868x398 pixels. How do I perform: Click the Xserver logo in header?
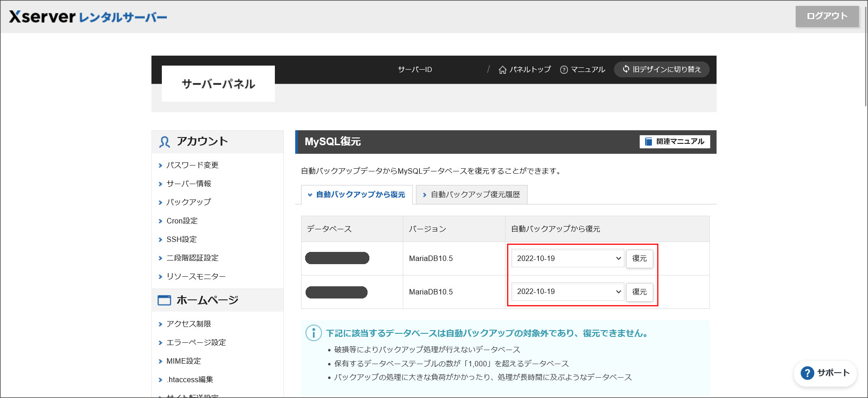pos(88,17)
